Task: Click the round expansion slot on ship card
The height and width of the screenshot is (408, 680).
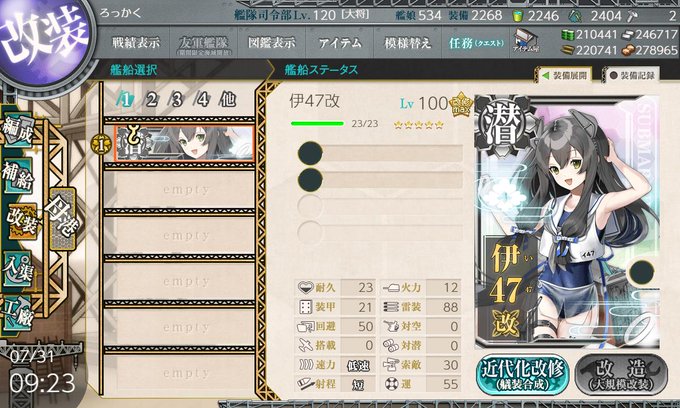Action: (641, 272)
